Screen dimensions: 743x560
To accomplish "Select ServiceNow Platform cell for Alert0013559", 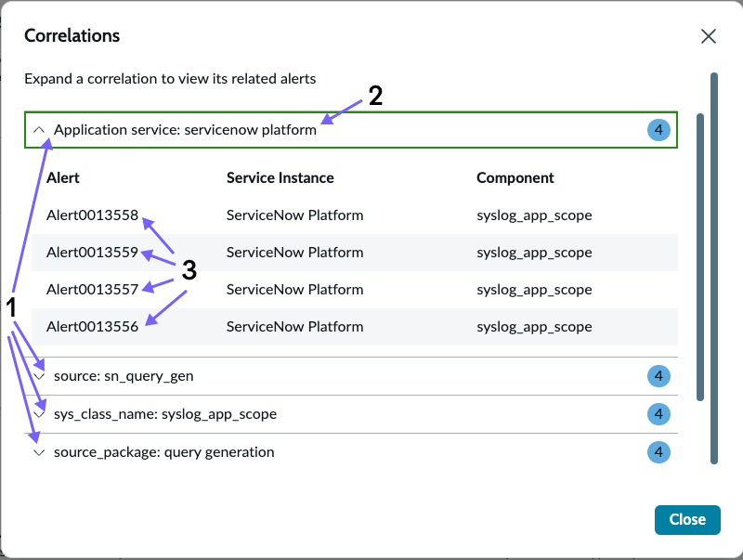I will [294, 252].
